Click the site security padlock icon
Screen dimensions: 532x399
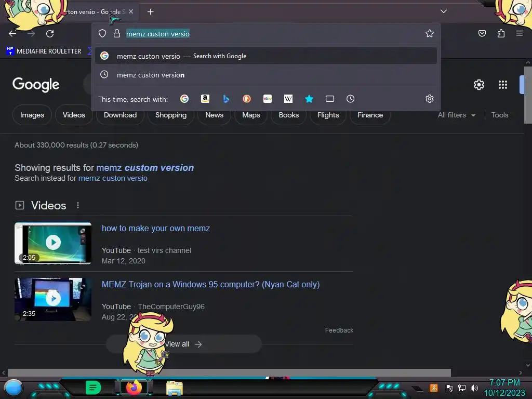tap(117, 33)
